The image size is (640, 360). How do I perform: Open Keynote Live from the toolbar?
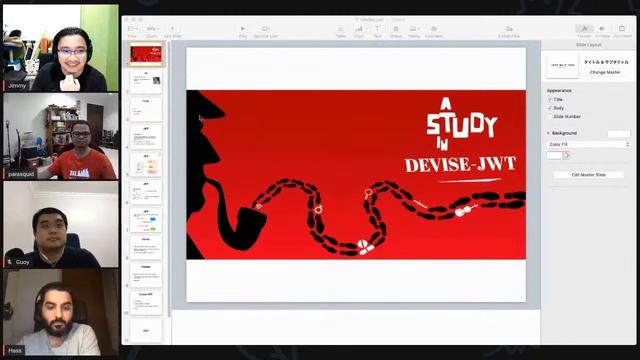[x=265, y=29]
